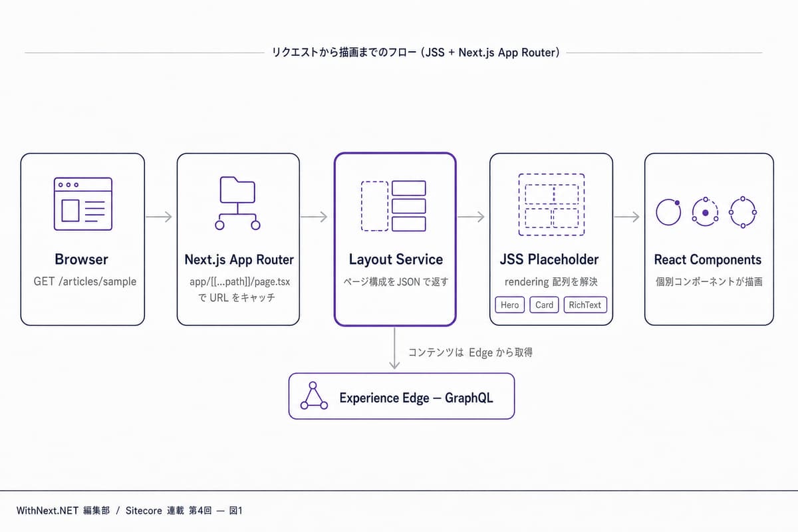Click the footer caption WithNext.NET 編集部
798x532 pixels.
coord(63,511)
